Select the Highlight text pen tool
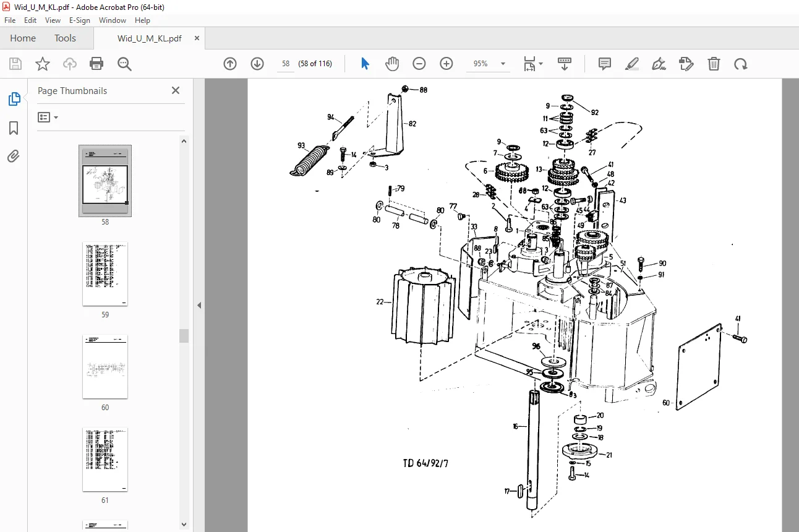 pyautogui.click(x=632, y=64)
